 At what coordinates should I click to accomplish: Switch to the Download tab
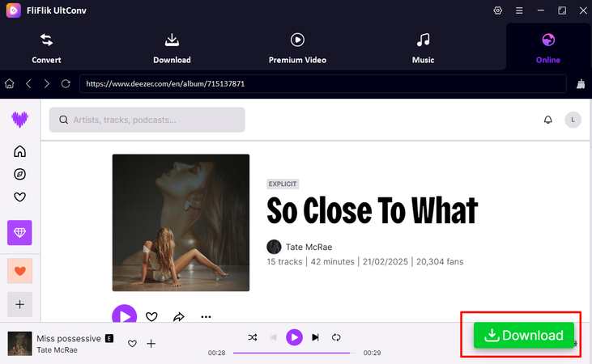(x=172, y=49)
